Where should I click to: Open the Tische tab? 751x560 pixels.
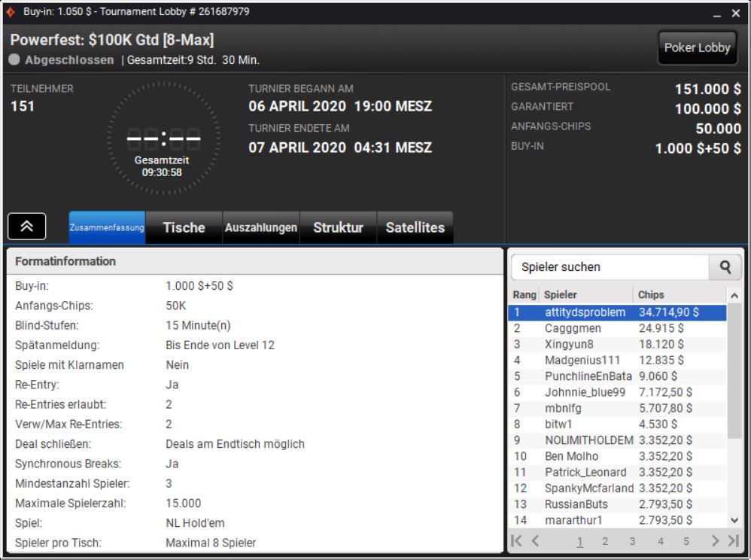coord(184,227)
